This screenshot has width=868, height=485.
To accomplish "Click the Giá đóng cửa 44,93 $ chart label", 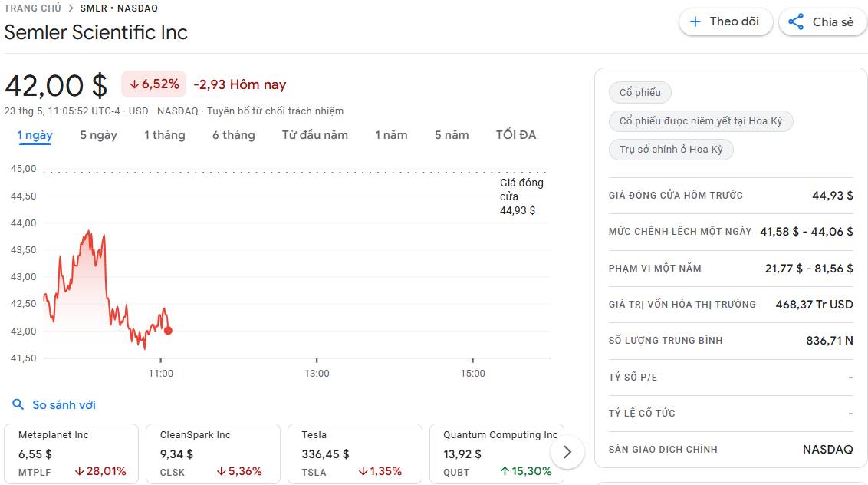I will [521, 196].
